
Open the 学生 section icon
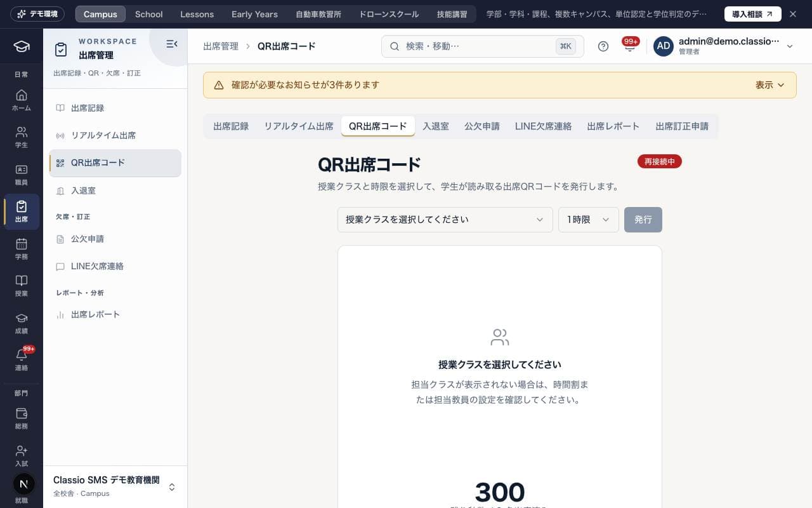[22, 137]
